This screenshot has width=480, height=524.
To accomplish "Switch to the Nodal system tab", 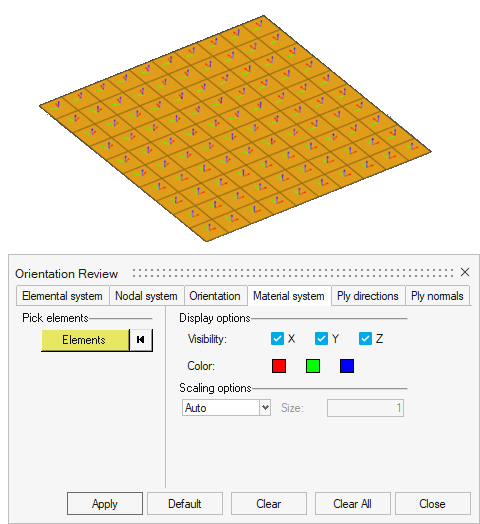I will [146, 296].
